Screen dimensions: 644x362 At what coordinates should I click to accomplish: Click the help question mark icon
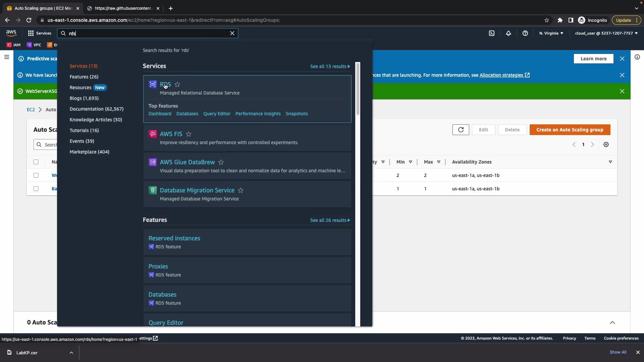pos(525,33)
